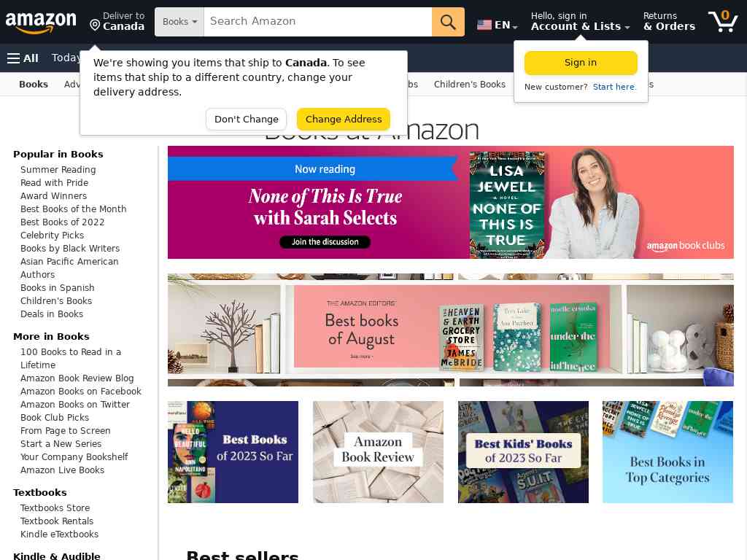The height and width of the screenshot is (560, 747).
Task: Open Summer Reading in sidebar
Action: coord(58,169)
